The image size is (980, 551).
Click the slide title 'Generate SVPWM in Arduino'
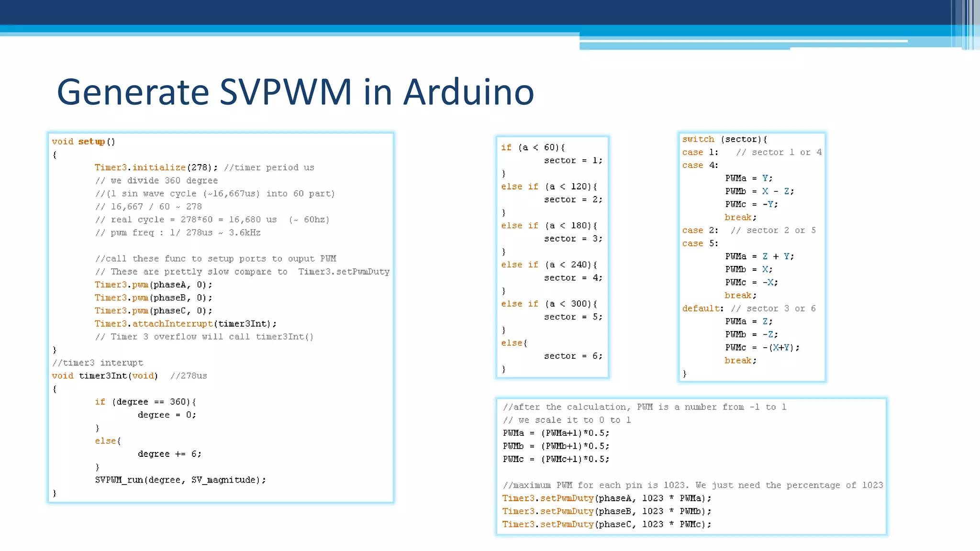(295, 92)
